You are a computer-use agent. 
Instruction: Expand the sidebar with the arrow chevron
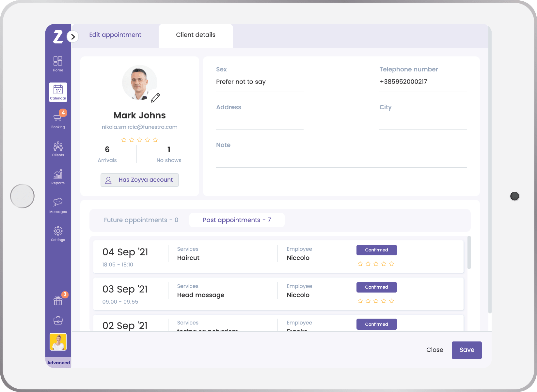[x=73, y=37]
